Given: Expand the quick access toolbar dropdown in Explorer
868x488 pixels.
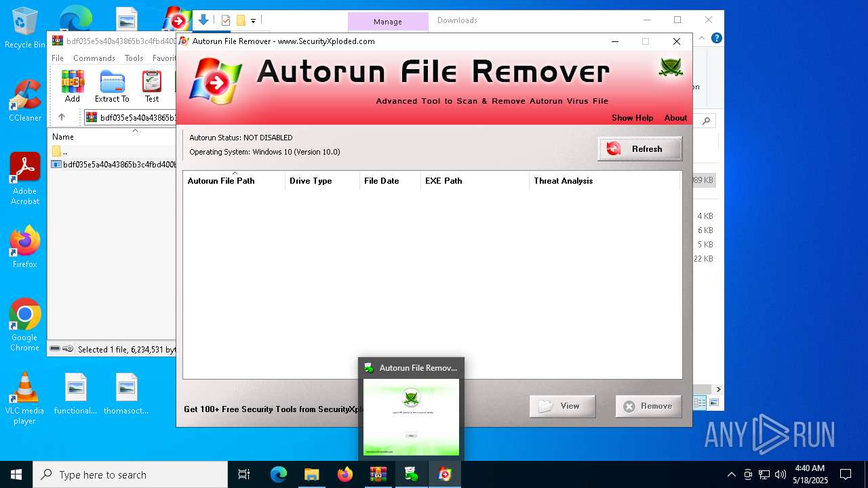Looking at the screenshot, I should [x=253, y=21].
